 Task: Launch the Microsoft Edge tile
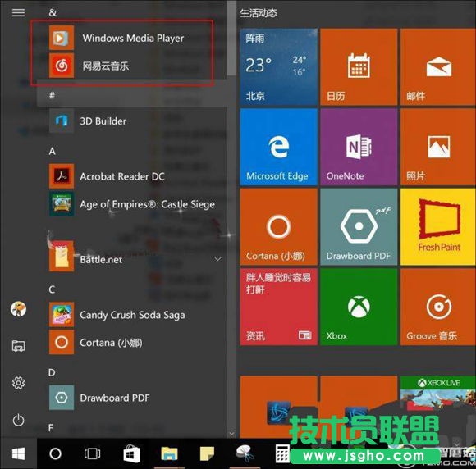click(279, 147)
